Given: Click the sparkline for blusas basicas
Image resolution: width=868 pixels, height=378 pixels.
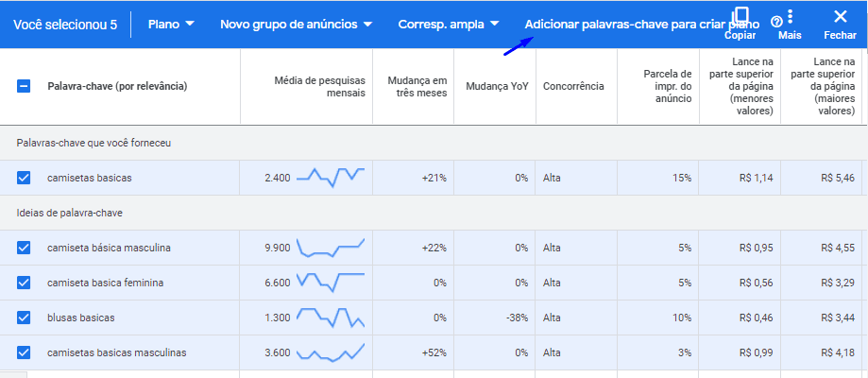Looking at the screenshot, I should pos(330,318).
